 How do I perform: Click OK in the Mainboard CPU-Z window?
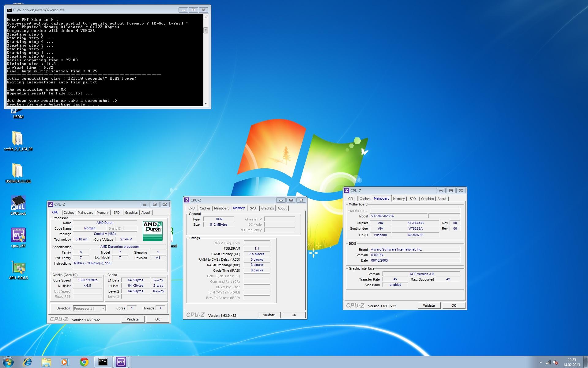coord(454,305)
